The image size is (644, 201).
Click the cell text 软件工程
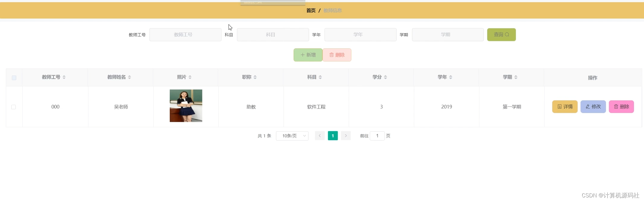(316, 107)
